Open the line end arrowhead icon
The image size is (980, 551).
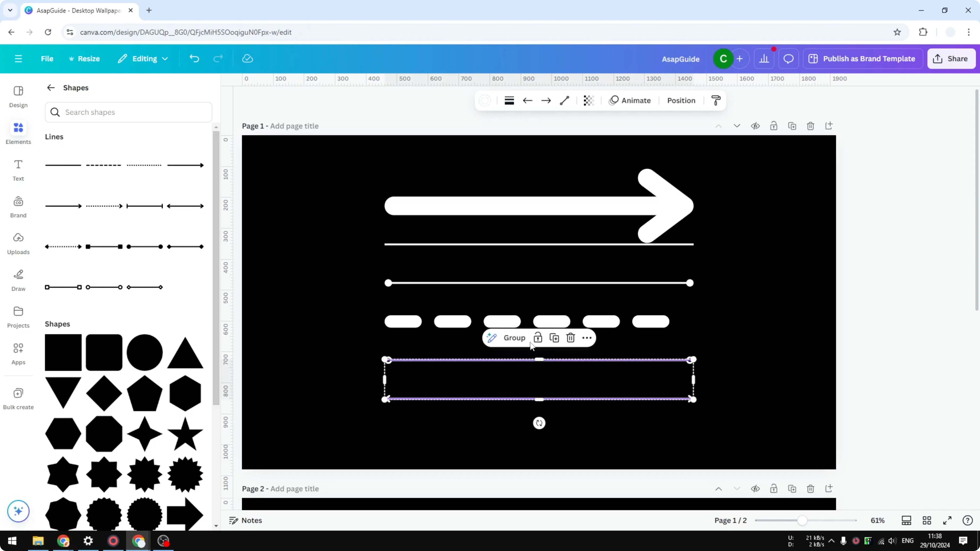pyautogui.click(x=546, y=100)
